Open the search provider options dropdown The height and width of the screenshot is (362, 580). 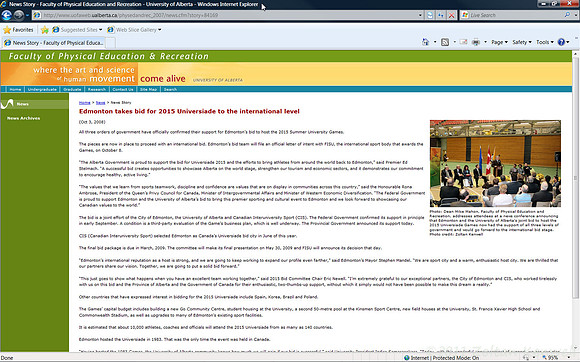576,15
